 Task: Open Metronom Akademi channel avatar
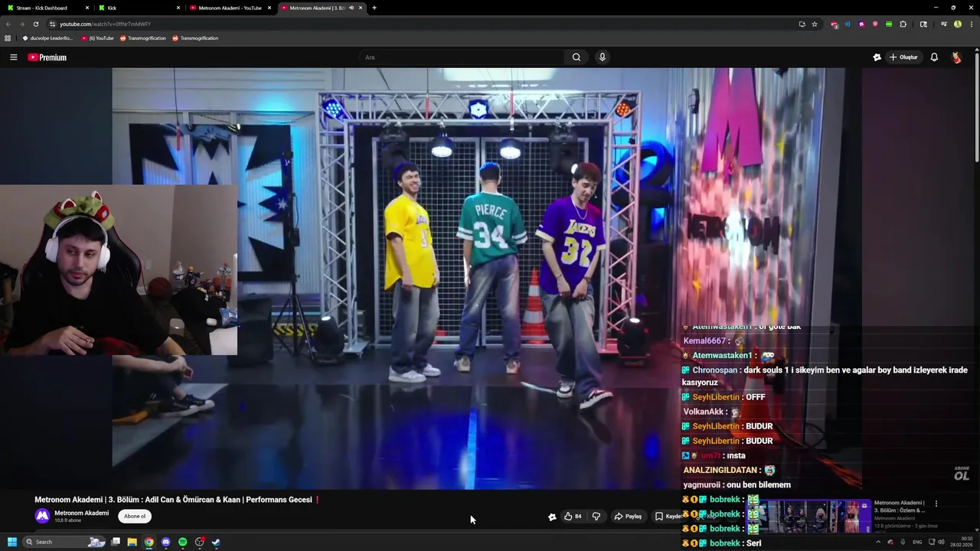click(x=42, y=517)
